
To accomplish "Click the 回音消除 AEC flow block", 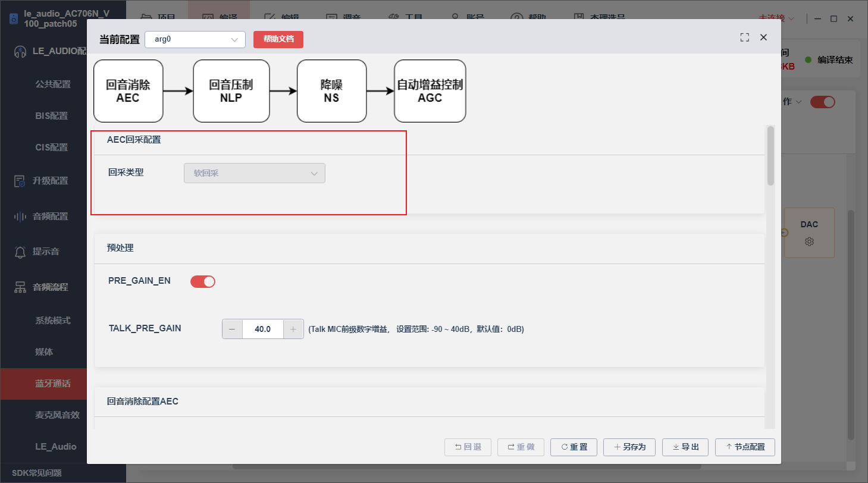I will 128,91.
